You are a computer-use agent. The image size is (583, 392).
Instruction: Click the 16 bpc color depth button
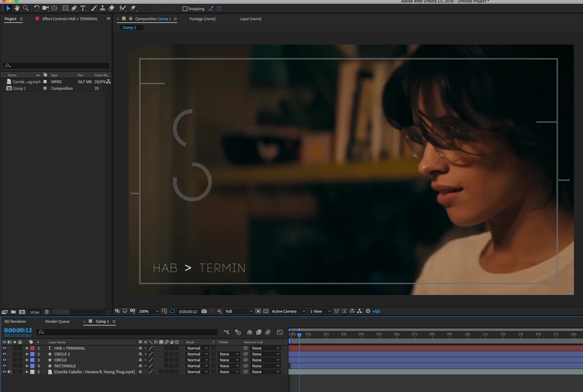click(35, 312)
